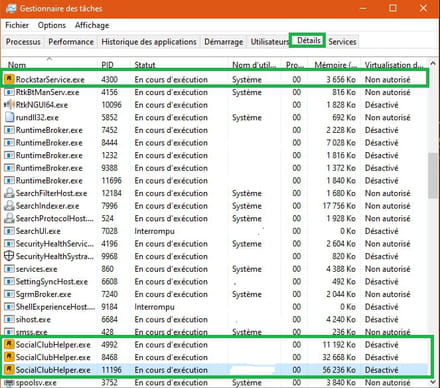The width and height of the screenshot is (440, 388).
Task: Click the SecurityHealthService icon
Action: coord(9,244)
